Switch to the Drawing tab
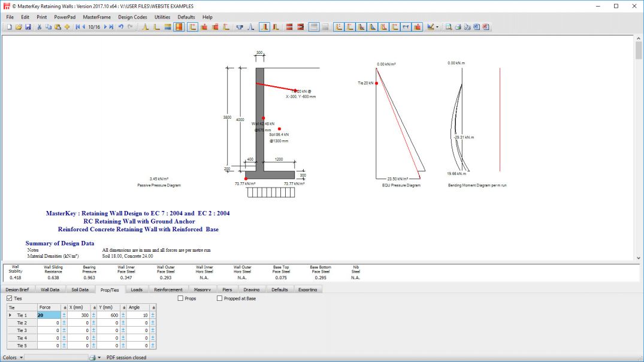Image resolution: width=644 pixels, height=362 pixels. [252, 289]
